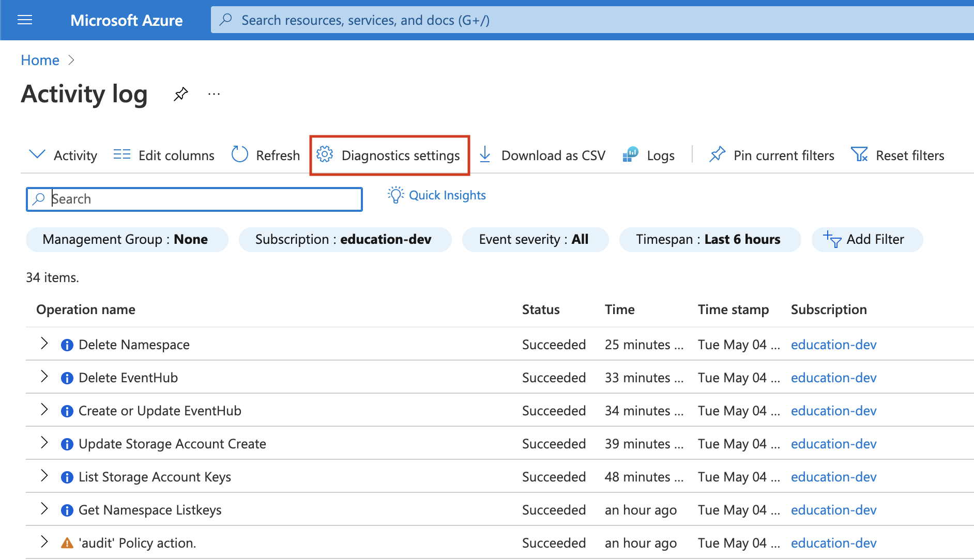974x560 pixels.
Task: Open the Event severity: All filter
Action: tap(535, 239)
